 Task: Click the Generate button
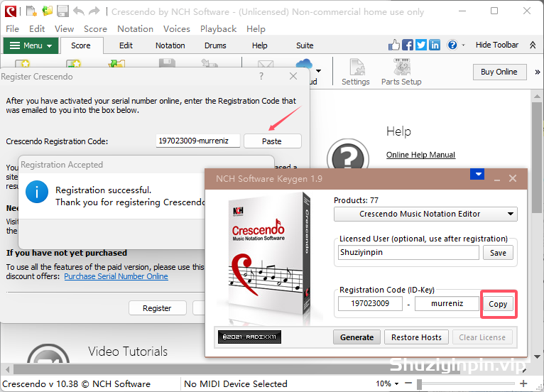coord(357,337)
